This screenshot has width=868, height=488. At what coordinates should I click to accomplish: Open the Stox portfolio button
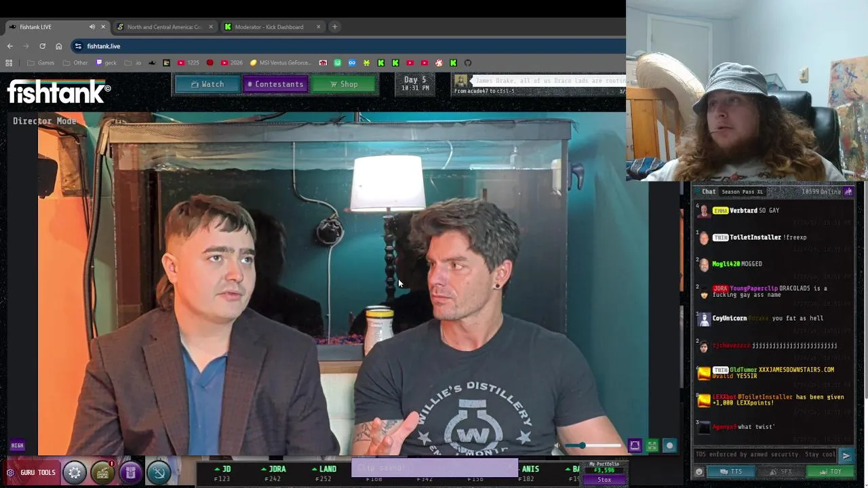tap(604, 480)
